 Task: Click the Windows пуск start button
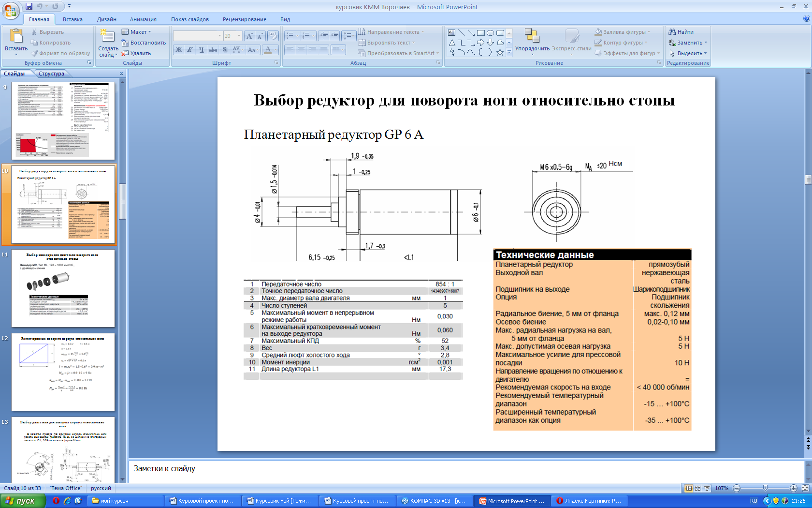coord(23,501)
